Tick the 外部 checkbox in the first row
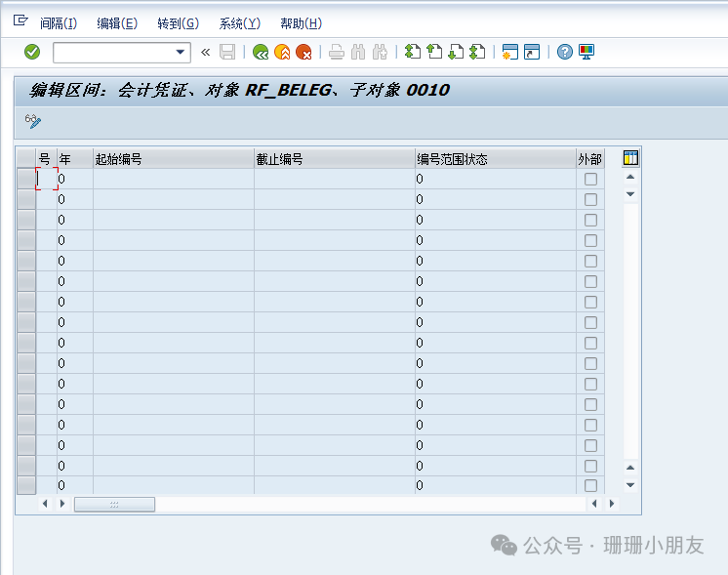The height and width of the screenshot is (575, 728). pos(590,179)
